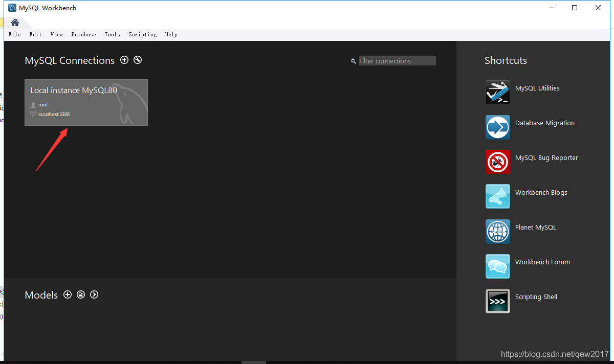Screen dimensions: 614x364
Task: Click the MySQL Connections heading
Action: pyautogui.click(x=70, y=60)
